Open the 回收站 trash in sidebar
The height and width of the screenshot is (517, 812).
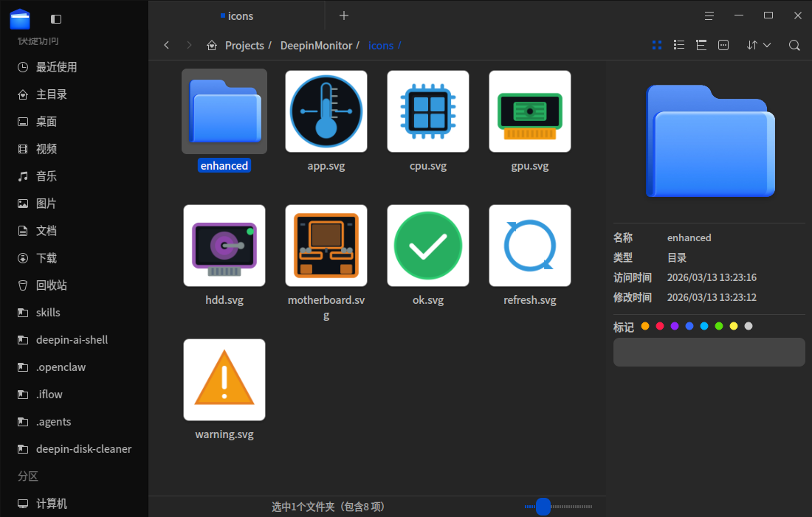coord(46,285)
